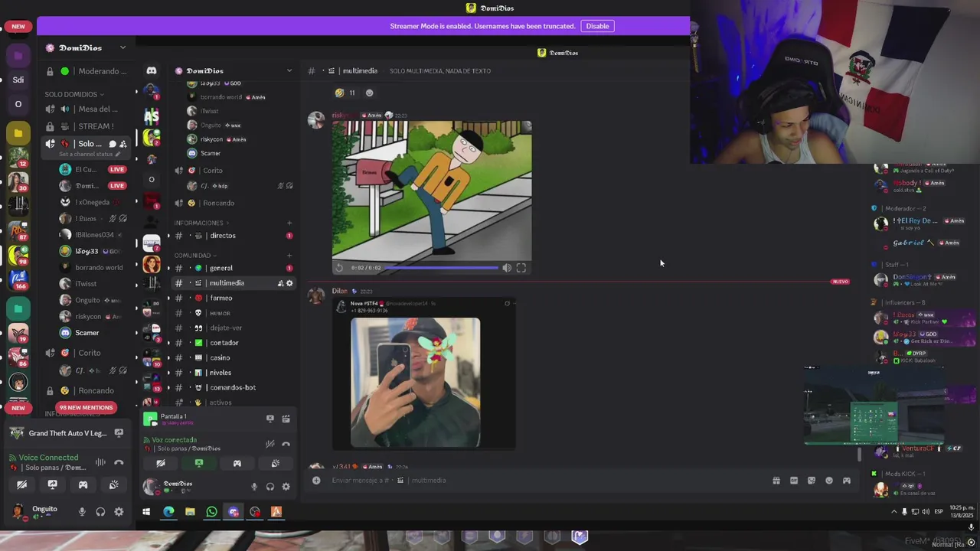The height and width of the screenshot is (551, 980).
Task: Open the comandos-bot channel
Action: tap(234, 387)
